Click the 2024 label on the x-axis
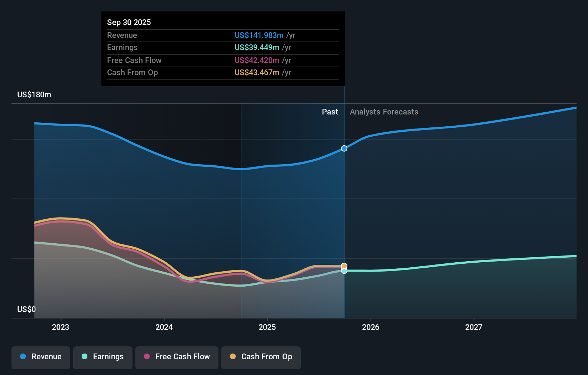The height and width of the screenshot is (375, 588). [x=164, y=327]
